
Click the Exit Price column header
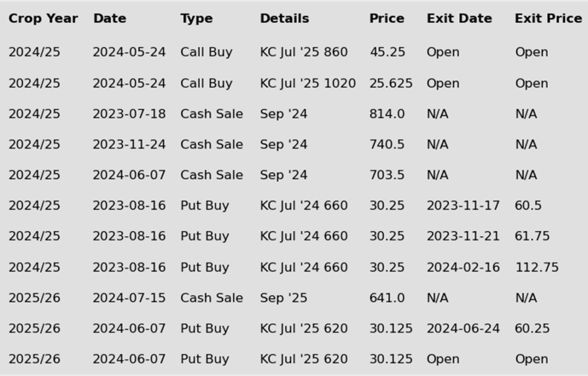click(x=548, y=18)
